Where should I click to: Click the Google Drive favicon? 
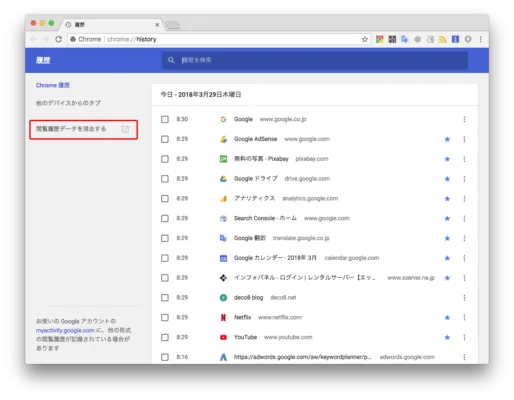tap(223, 179)
